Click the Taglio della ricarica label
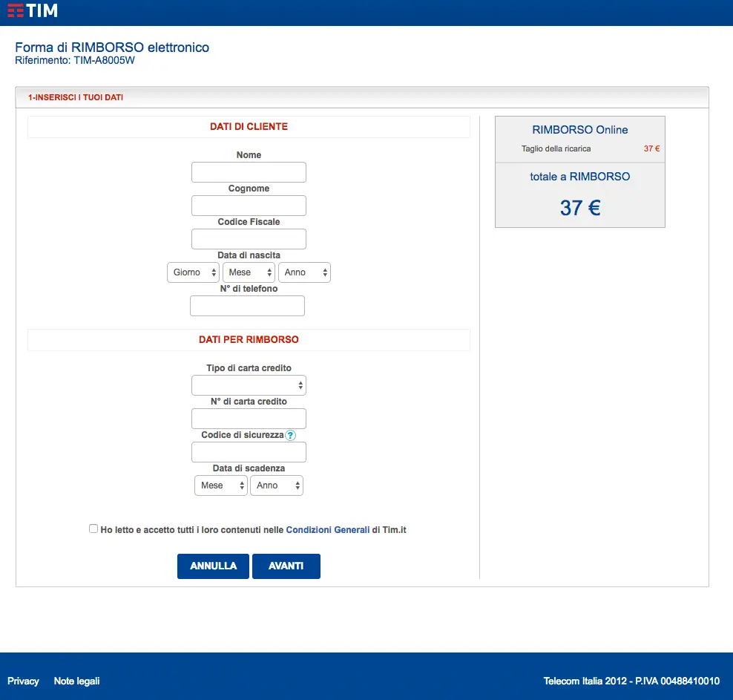Image resolution: width=733 pixels, height=700 pixels. pos(556,148)
